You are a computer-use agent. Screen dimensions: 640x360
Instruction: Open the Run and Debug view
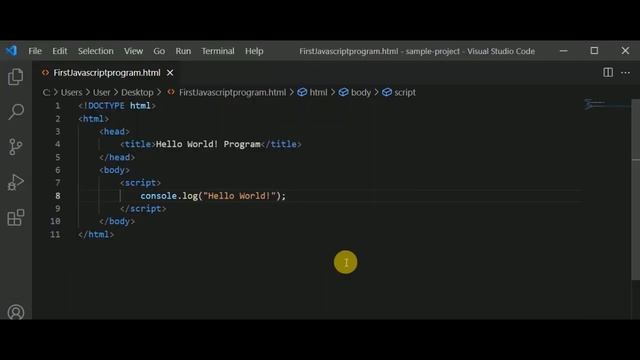[16, 182]
